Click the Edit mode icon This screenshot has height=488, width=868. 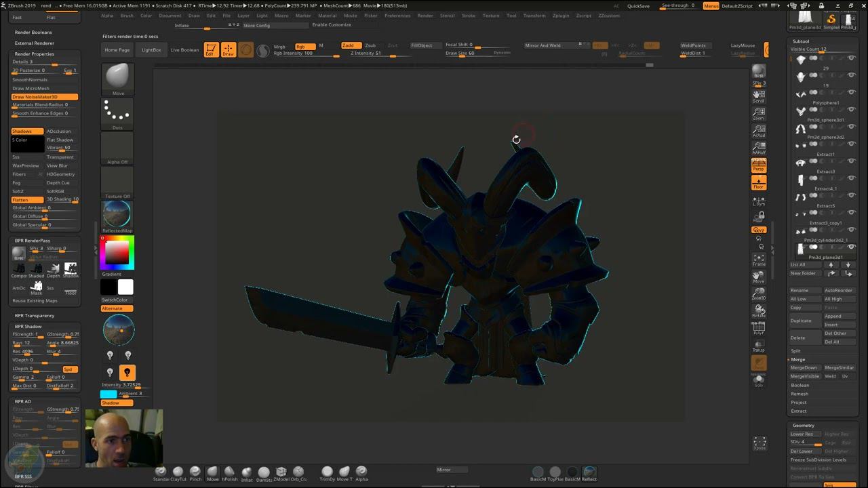click(x=211, y=49)
